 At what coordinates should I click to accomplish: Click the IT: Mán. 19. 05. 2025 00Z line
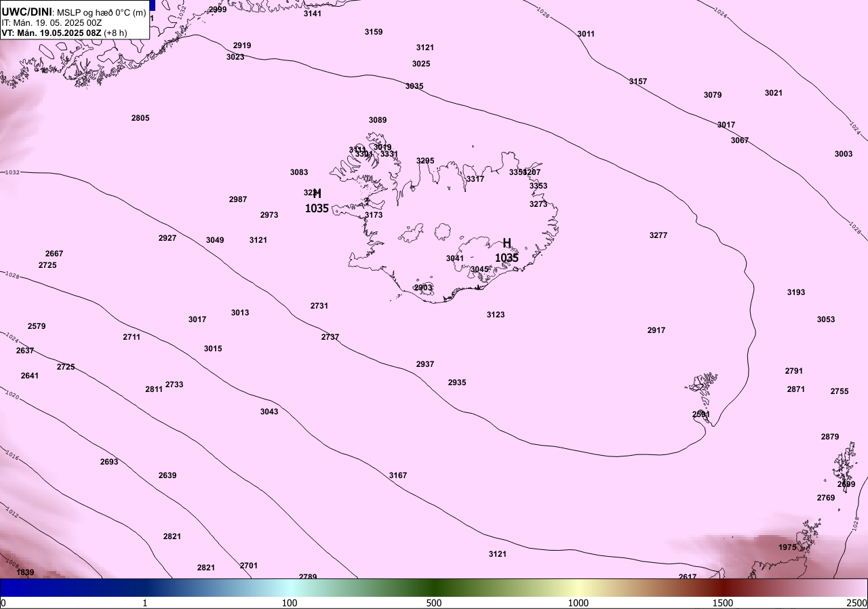(52, 22)
